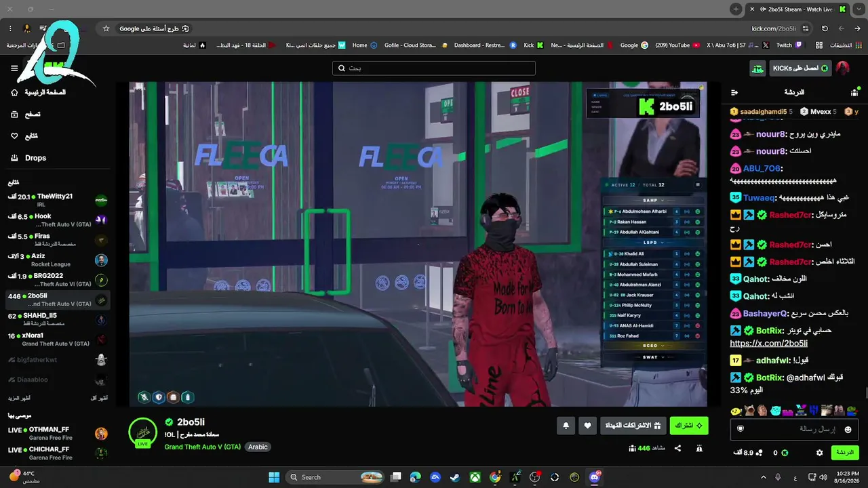Open Steam from the taskbar
The width and height of the screenshot is (868, 488).
(x=454, y=477)
